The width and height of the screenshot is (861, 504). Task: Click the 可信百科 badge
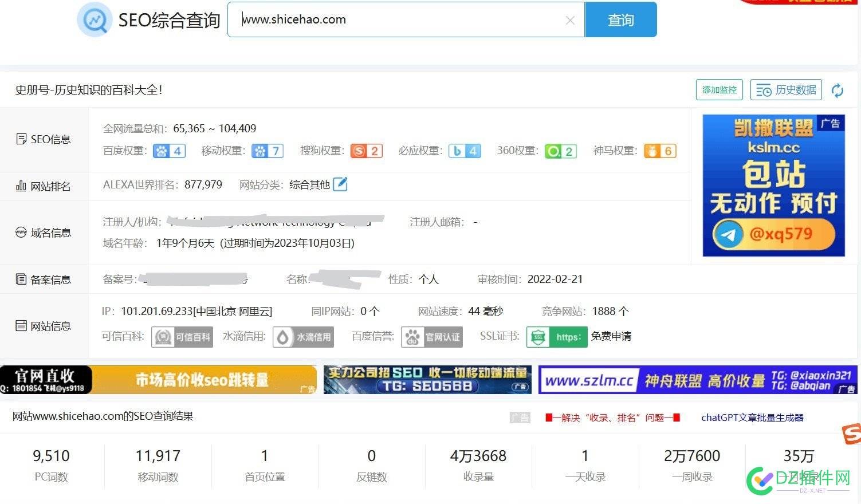[182, 337]
